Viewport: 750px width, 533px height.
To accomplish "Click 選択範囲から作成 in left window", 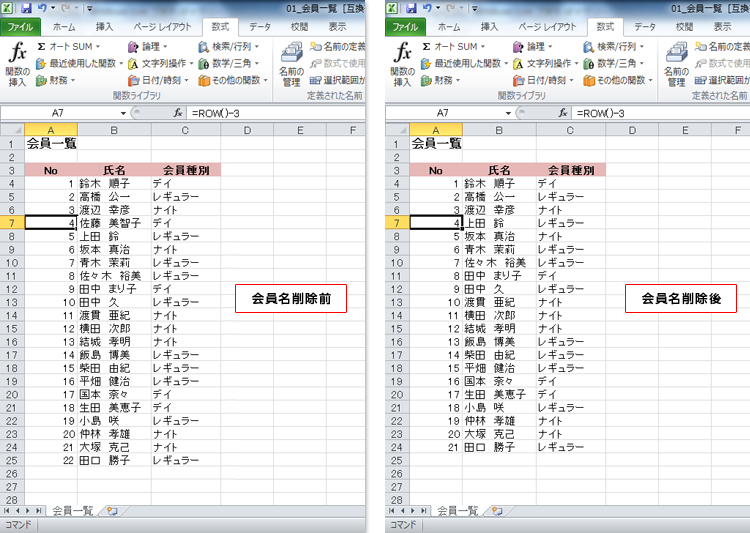I will [337, 80].
